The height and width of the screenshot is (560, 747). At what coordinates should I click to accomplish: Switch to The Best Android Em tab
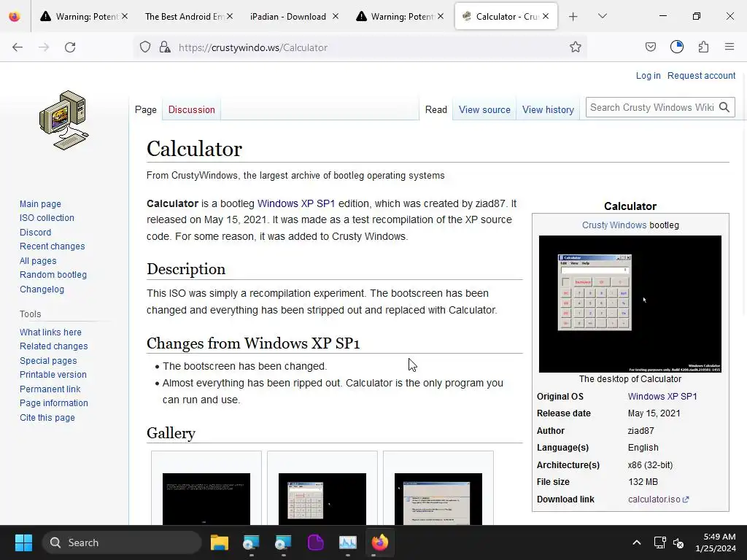pos(184,17)
